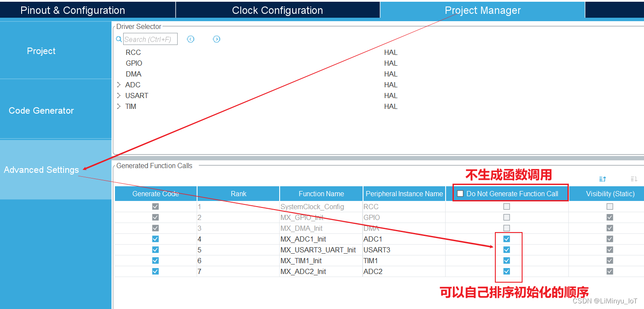Uncheck Generate Code for MX_TIM1_Init

coord(155,260)
